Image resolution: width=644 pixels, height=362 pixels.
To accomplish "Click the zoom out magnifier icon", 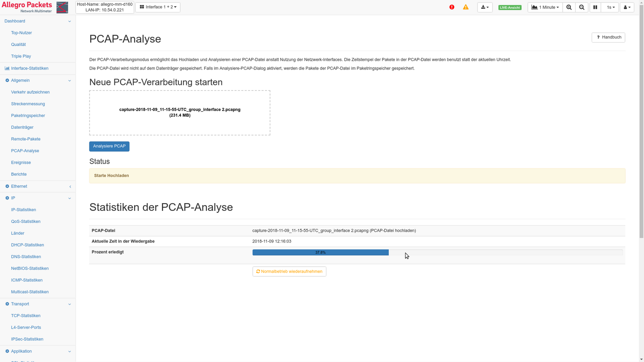I will click(x=582, y=7).
